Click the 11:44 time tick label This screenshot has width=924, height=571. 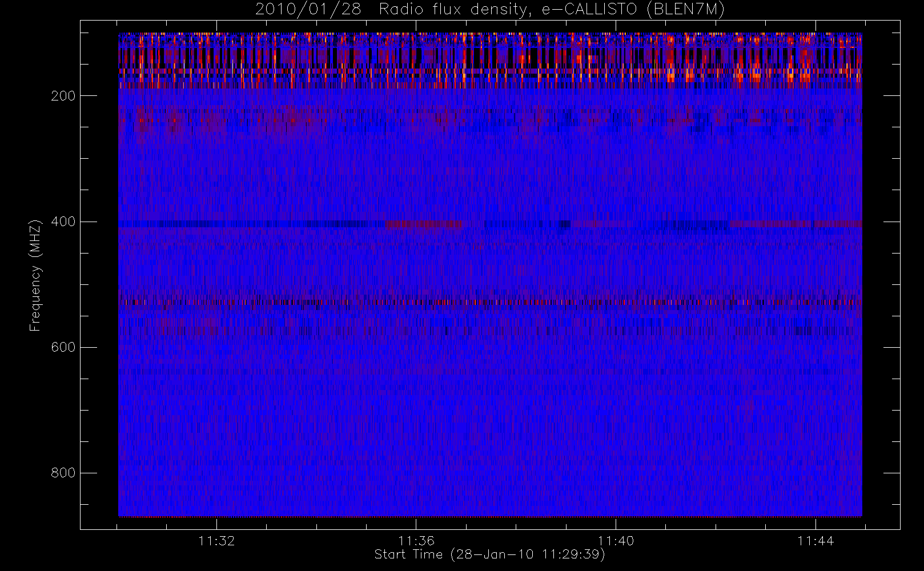pyautogui.click(x=815, y=541)
